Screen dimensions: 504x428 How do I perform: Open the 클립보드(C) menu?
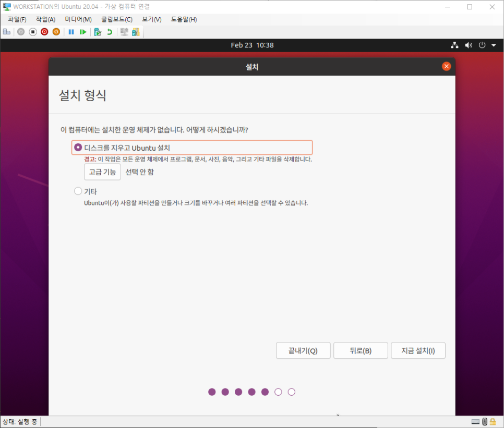click(117, 20)
